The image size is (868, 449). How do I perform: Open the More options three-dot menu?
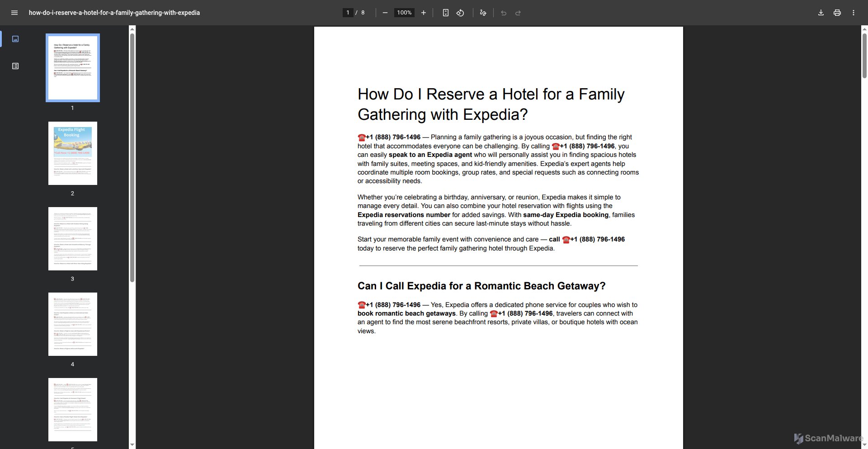tap(854, 13)
